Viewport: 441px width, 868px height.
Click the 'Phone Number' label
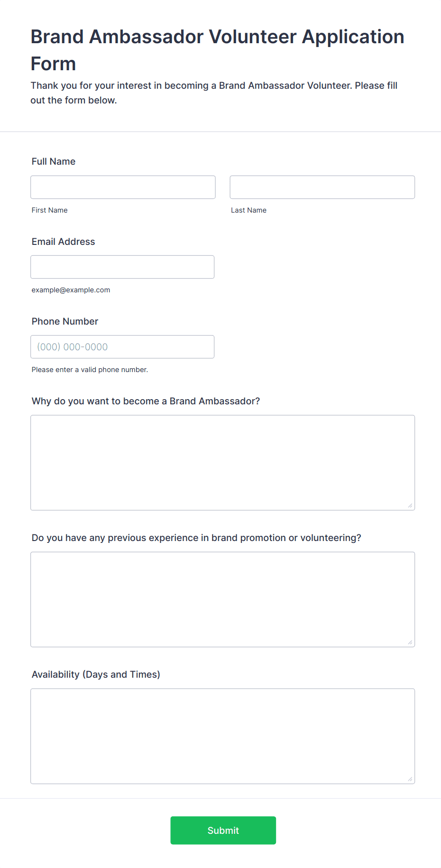pos(65,321)
